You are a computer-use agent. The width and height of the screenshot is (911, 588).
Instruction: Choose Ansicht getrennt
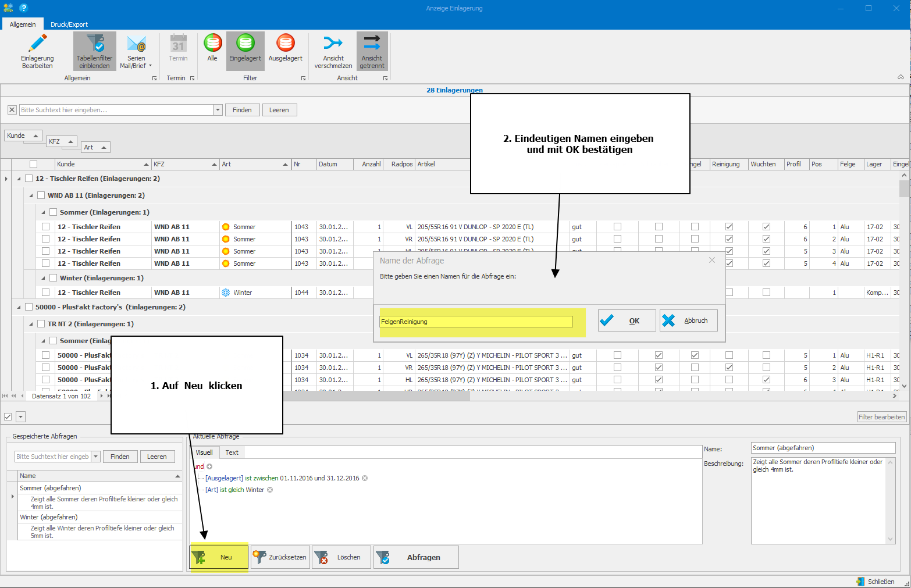[x=372, y=51]
